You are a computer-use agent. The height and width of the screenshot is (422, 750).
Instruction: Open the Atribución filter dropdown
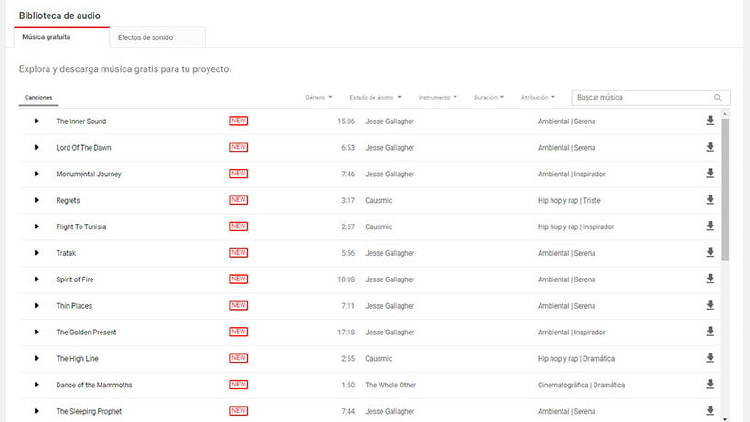(x=538, y=98)
